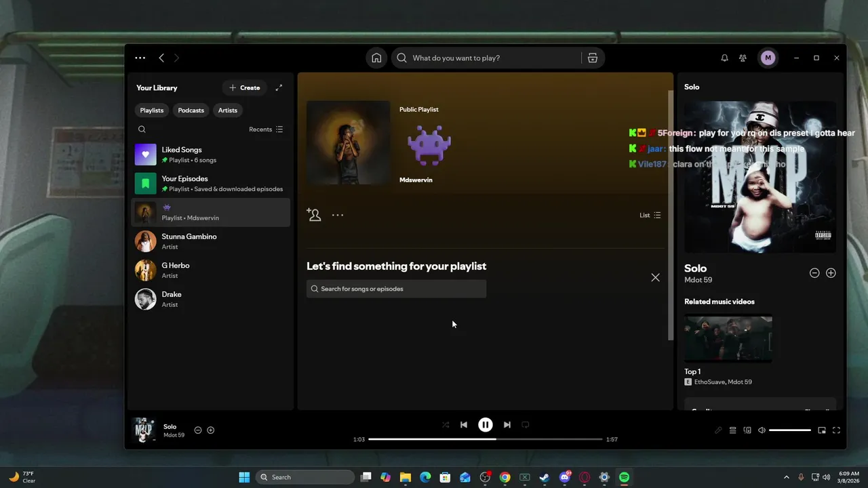Open the Create menu in library
The height and width of the screenshot is (488, 868).
tap(244, 88)
